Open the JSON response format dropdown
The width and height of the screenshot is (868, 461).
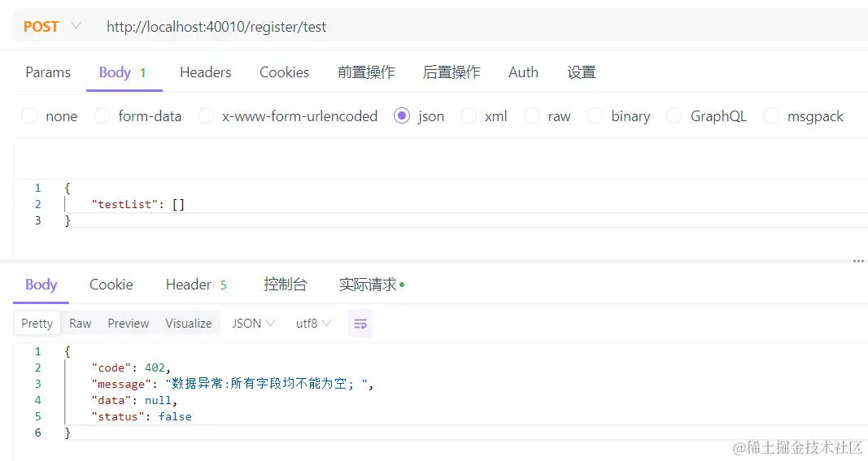pos(253,324)
